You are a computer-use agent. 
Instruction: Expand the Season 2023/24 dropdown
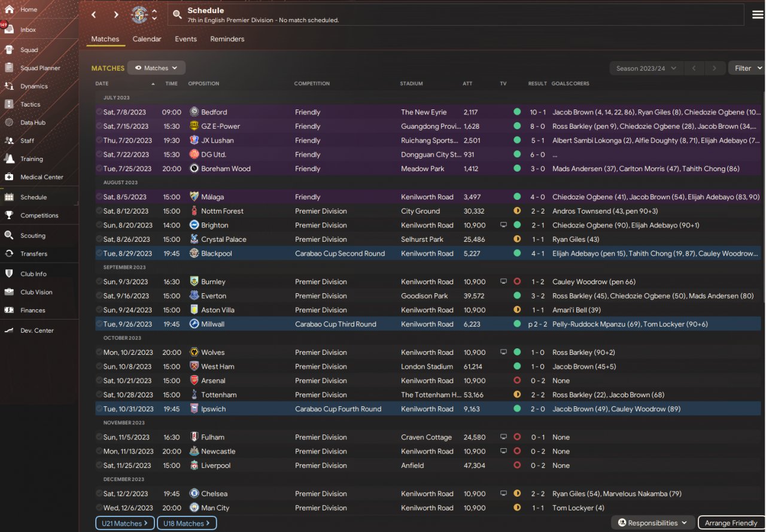[x=646, y=68]
